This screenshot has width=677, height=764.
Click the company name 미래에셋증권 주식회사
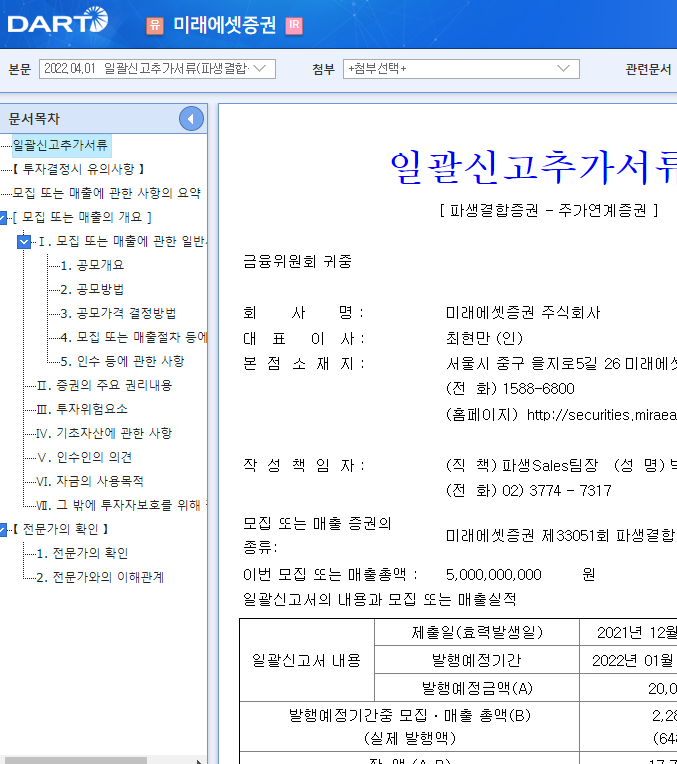[x=523, y=312]
